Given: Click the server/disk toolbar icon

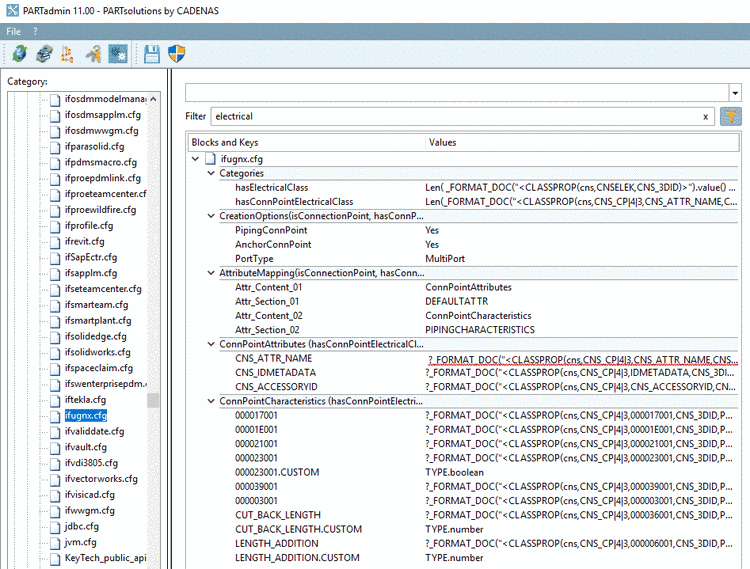Looking at the screenshot, I should click(x=44, y=54).
